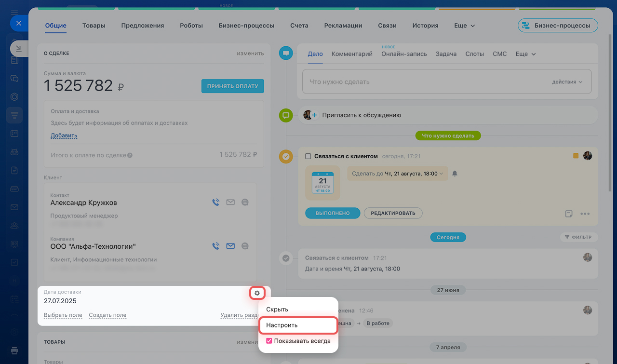Open the hamburger main menu icon

pos(14,12)
